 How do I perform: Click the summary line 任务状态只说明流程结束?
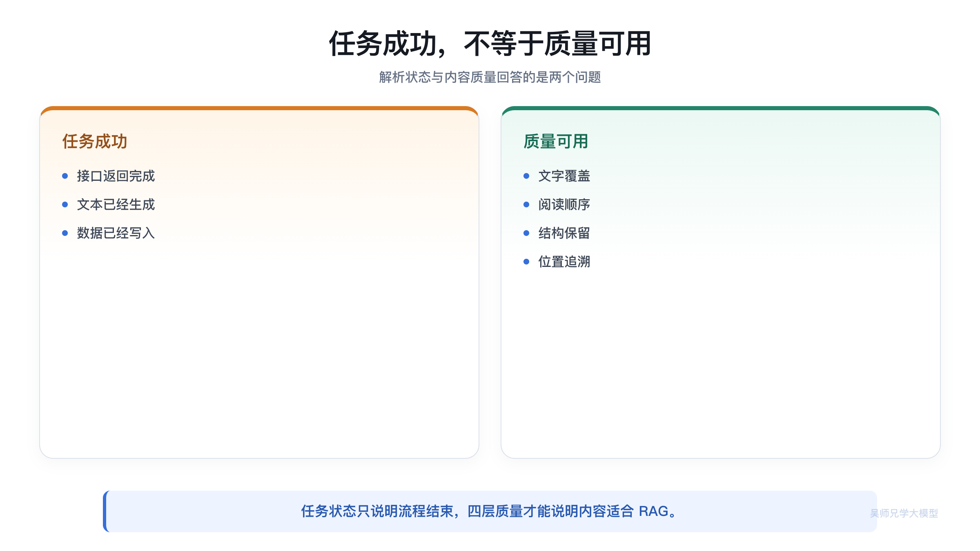(377, 511)
